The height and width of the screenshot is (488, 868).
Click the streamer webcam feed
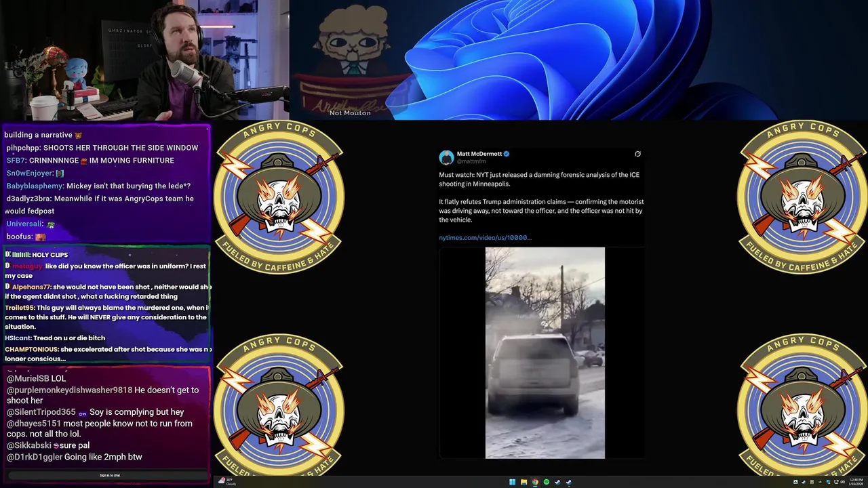[144, 60]
